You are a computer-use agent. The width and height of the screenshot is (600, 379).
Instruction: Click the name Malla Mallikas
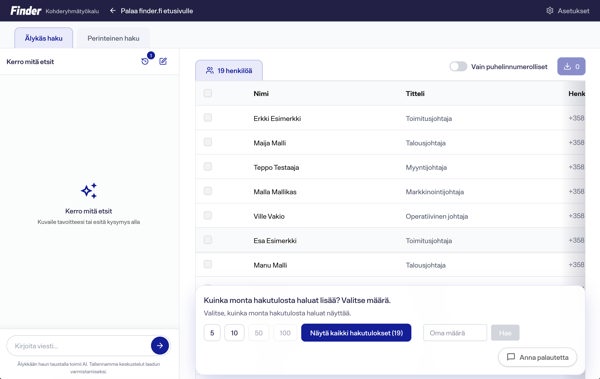(275, 192)
